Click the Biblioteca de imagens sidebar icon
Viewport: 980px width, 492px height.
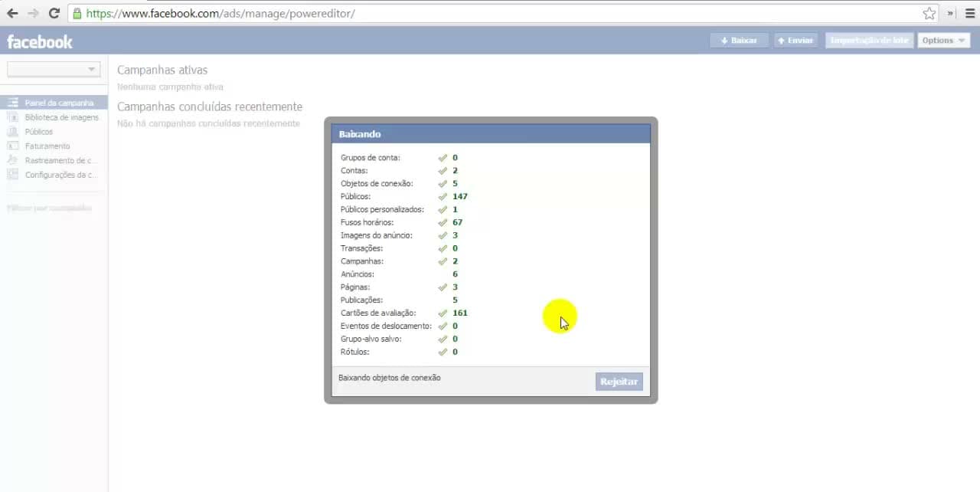tap(12, 117)
